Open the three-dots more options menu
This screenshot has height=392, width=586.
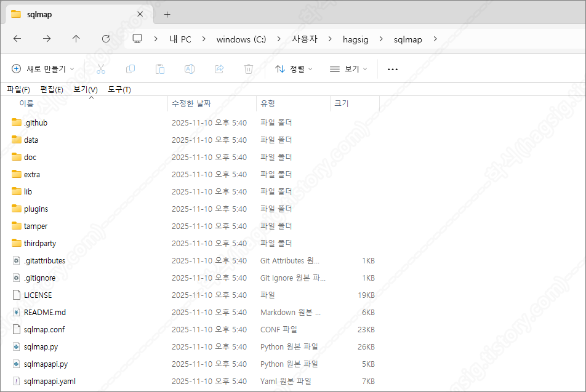[393, 69]
